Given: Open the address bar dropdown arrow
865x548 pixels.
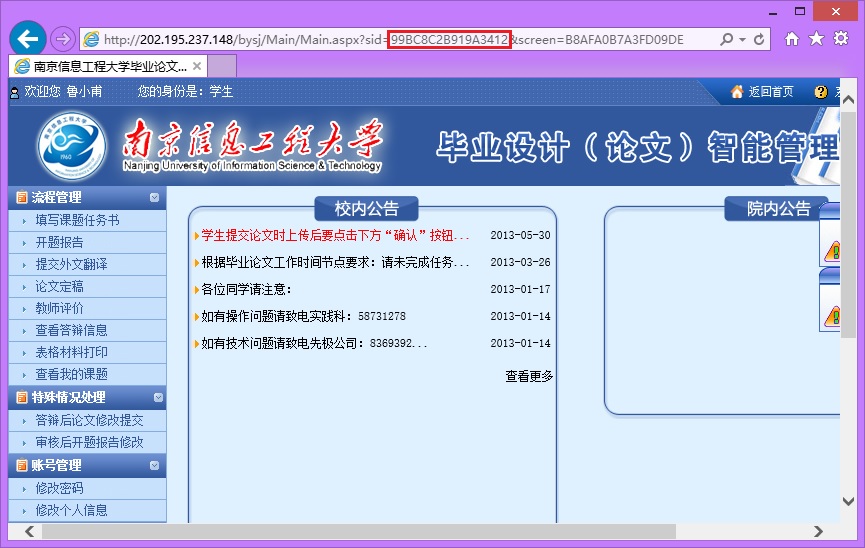Looking at the screenshot, I should [x=743, y=40].
